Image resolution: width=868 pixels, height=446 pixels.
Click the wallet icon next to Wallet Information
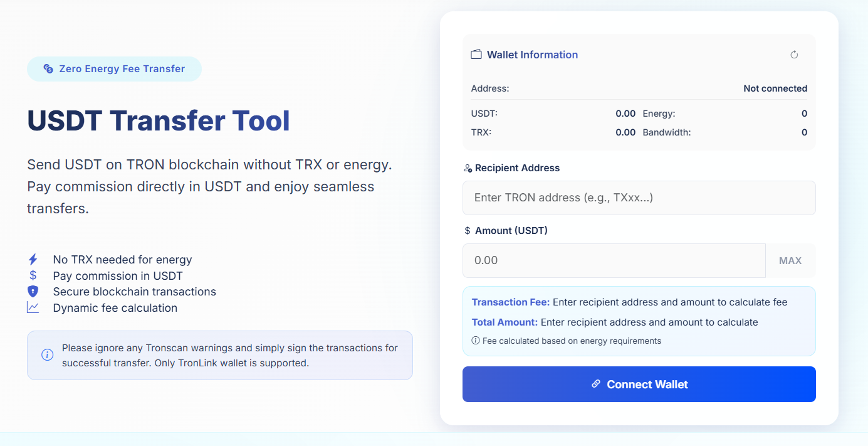476,55
